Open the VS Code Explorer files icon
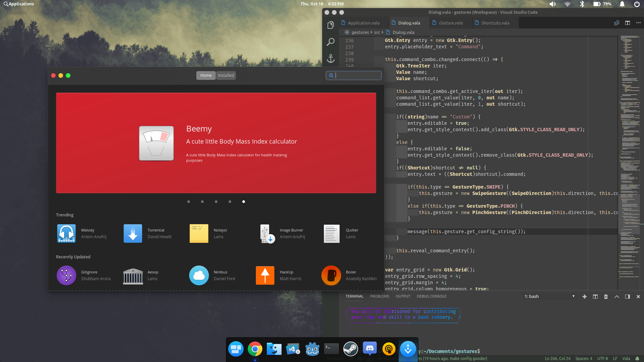The height and width of the screenshot is (362, 644). tap(331, 25)
